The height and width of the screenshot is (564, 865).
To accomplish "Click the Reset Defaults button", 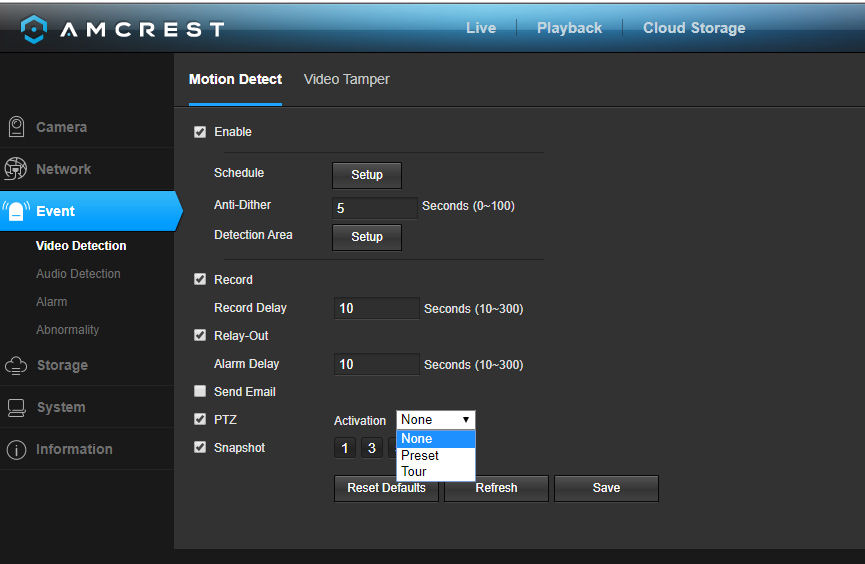I will coord(386,488).
